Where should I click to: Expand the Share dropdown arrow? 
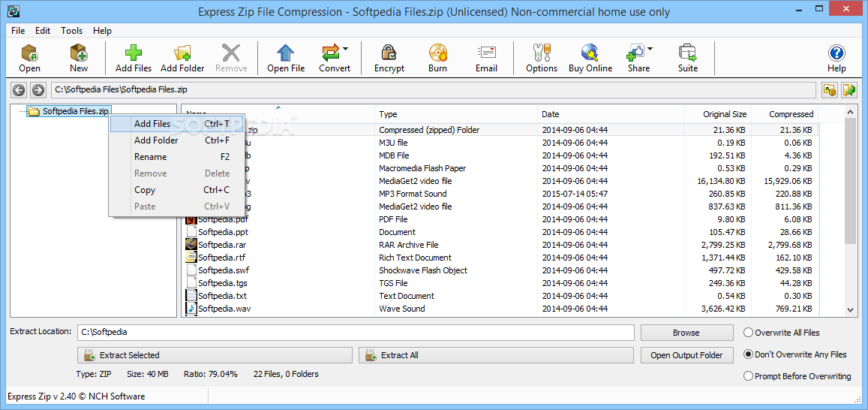click(650, 49)
